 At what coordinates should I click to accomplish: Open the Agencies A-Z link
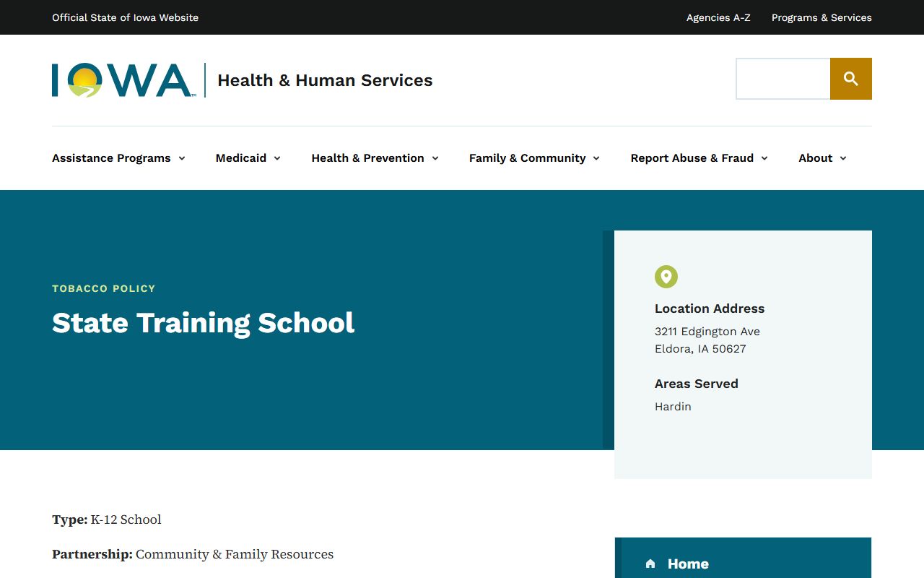(x=718, y=17)
